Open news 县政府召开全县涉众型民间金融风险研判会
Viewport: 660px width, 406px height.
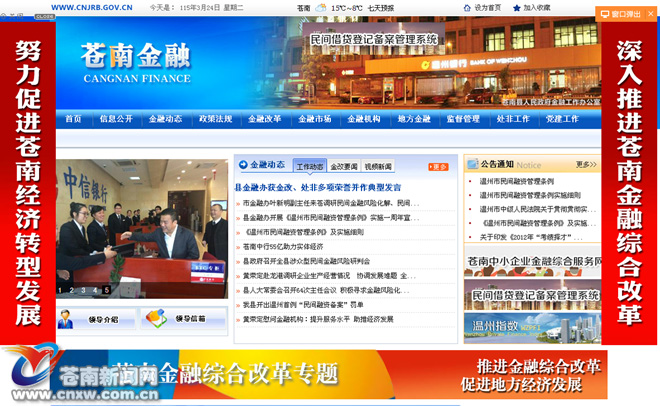click(306, 261)
